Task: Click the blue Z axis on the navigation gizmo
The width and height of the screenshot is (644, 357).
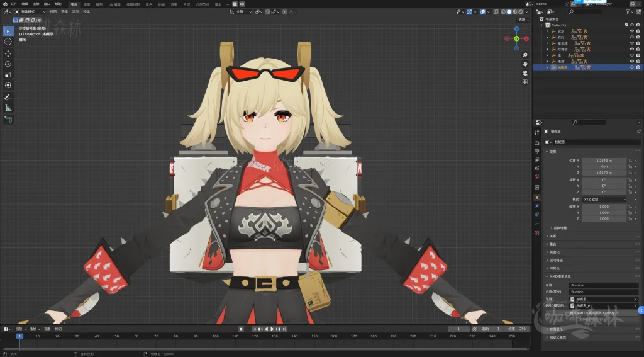Action: click(x=517, y=29)
